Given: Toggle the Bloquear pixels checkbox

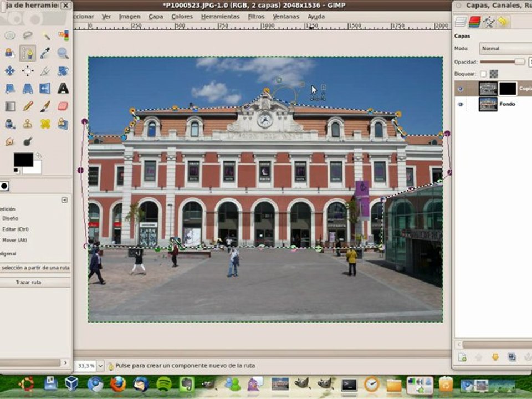Looking at the screenshot, I should [483, 74].
